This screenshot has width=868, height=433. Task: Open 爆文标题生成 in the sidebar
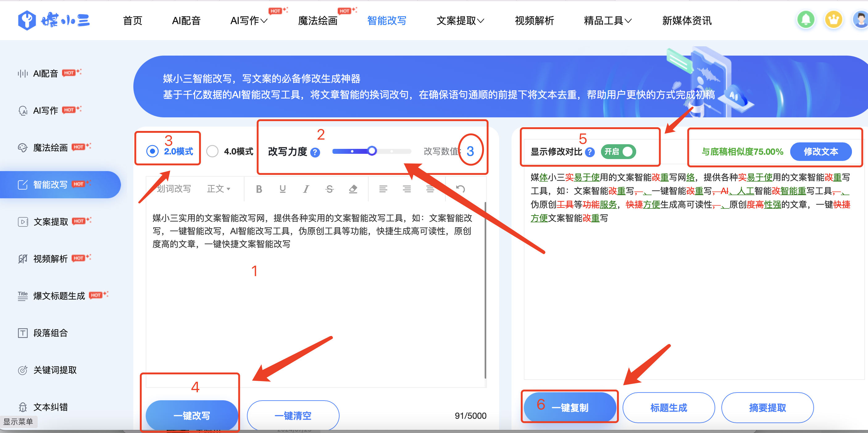click(x=59, y=296)
